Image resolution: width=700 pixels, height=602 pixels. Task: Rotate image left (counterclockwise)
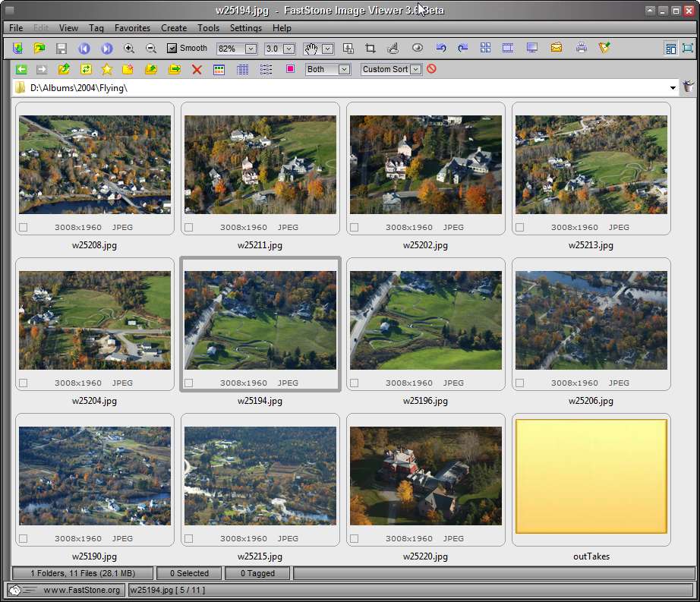441,48
